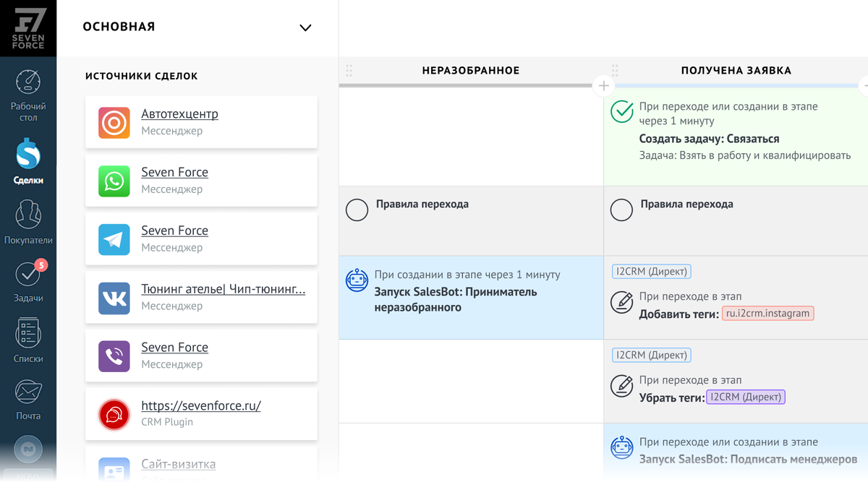Open the https://sevenforce.ru/ source link
This screenshot has height=482, width=868.
[x=200, y=405]
